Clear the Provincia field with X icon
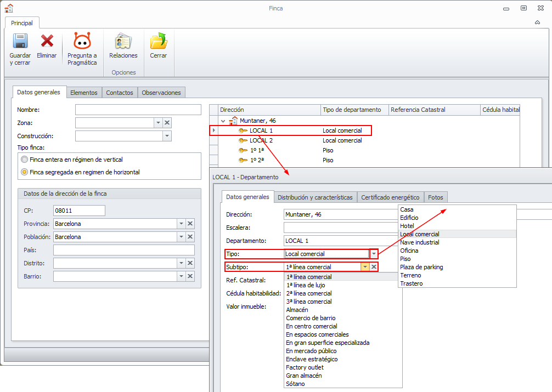This screenshot has width=552, height=392. (x=190, y=224)
